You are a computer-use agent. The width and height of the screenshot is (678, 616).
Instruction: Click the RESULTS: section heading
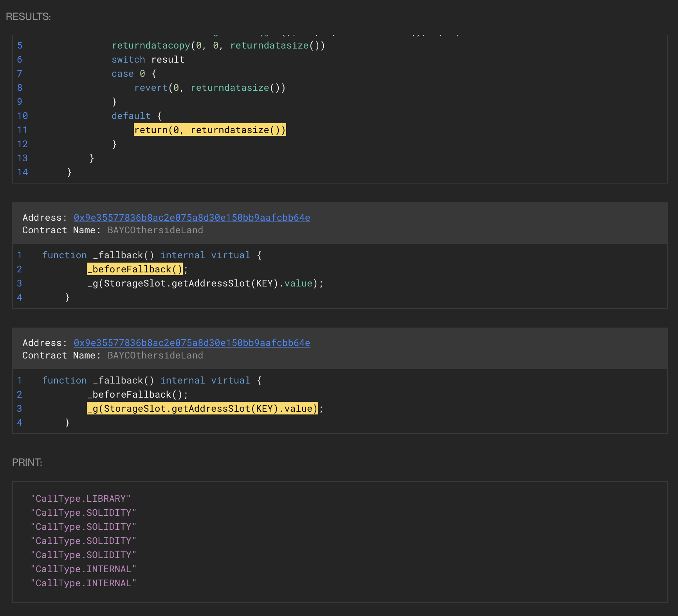pos(28,16)
